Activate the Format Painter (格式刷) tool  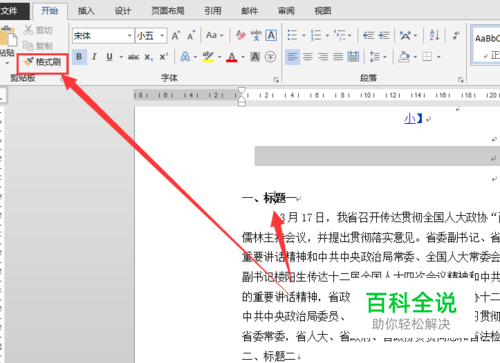coord(42,62)
